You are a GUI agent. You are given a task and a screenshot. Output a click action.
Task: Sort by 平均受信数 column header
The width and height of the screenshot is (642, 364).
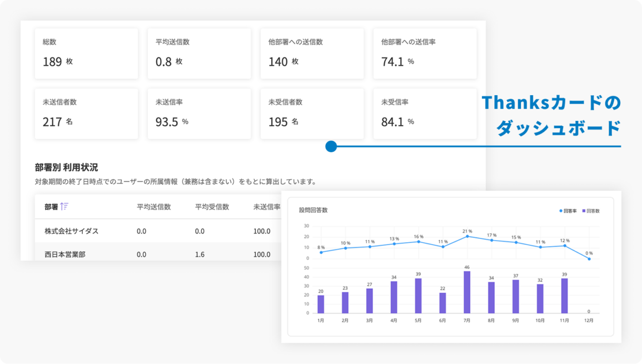[x=212, y=207]
